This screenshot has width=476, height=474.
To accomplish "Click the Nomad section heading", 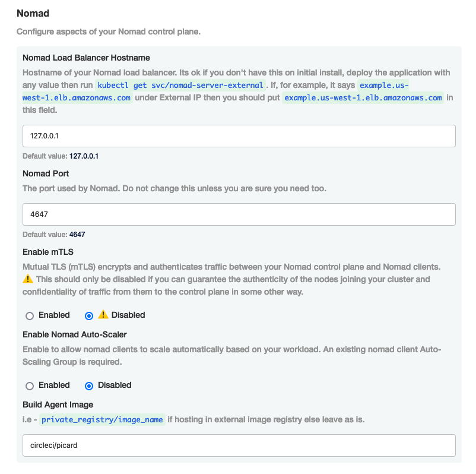I will coord(32,13).
